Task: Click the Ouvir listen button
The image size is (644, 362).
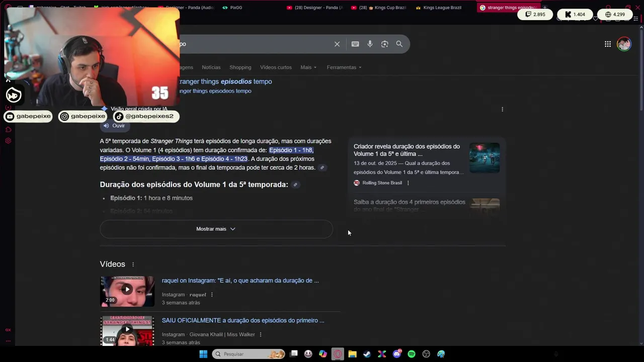Action: (114, 126)
